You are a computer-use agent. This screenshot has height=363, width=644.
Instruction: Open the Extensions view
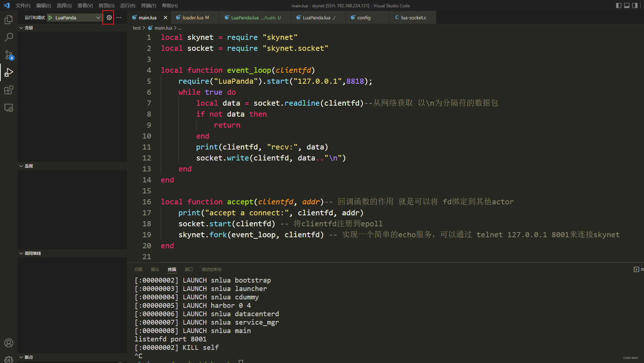pos(9,90)
